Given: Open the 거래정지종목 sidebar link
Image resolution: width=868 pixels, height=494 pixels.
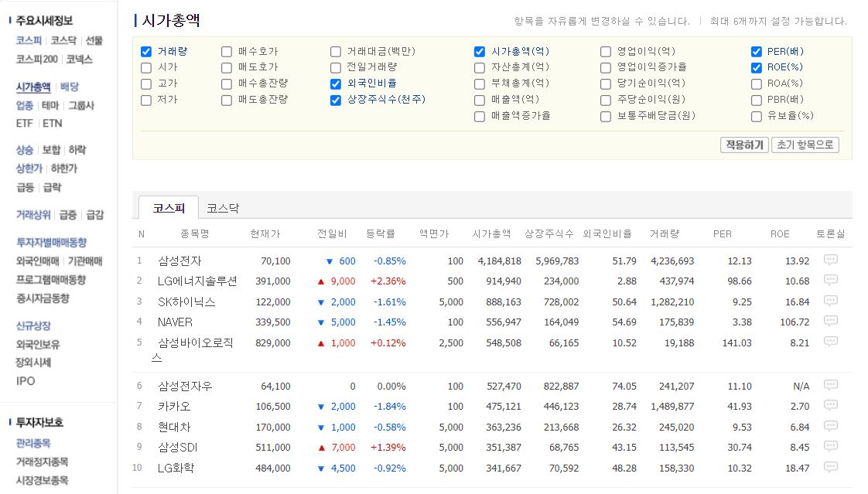Looking at the screenshot, I should click(42, 462).
